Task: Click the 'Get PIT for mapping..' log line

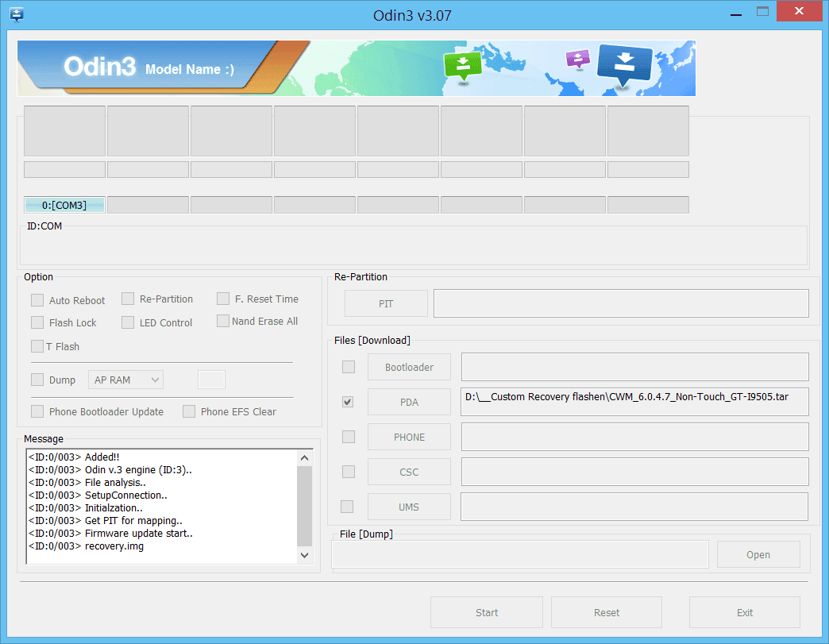Action: click(105, 520)
